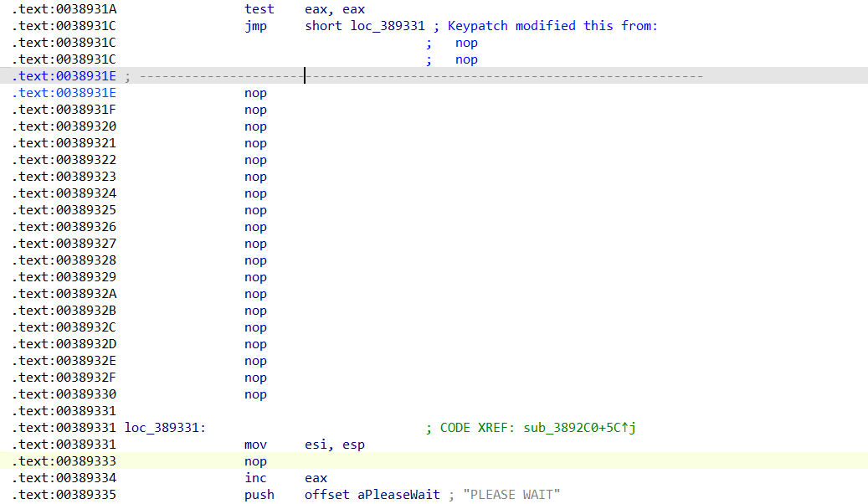868x504 pixels.
Task: Click the dashed separator line at 0038931E
Action: click(x=419, y=76)
